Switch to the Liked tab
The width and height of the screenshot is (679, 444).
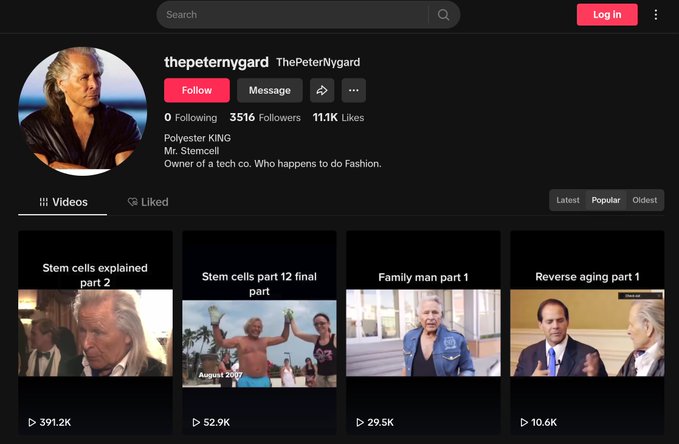pos(148,202)
